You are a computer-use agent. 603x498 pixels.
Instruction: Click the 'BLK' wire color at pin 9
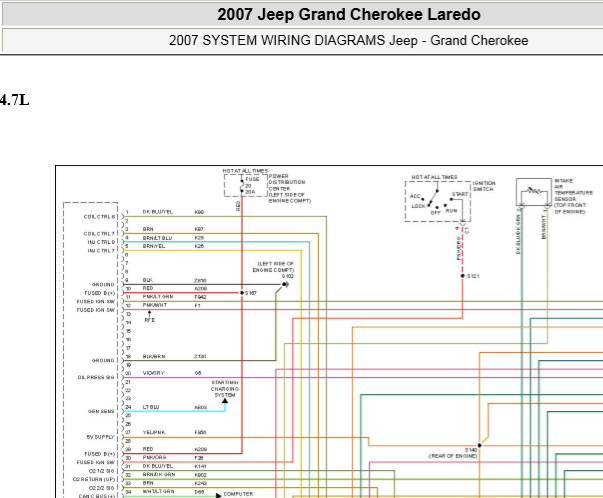click(147, 280)
